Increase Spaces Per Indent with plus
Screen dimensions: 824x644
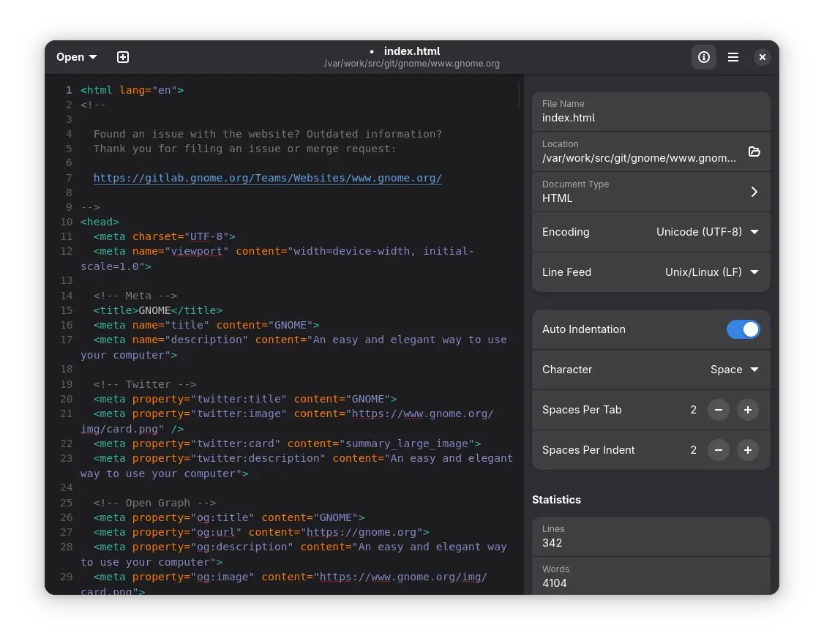pyautogui.click(x=747, y=450)
